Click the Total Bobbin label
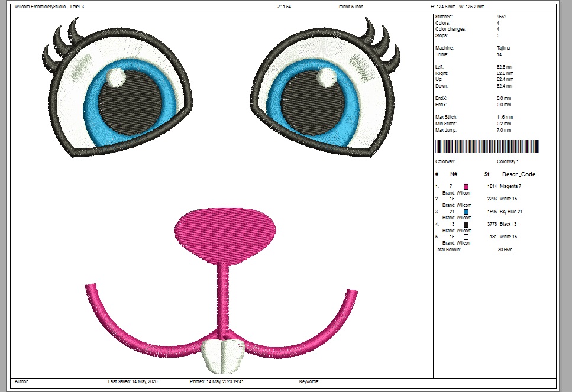Image resolution: width=572 pixels, height=392 pixels. click(451, 250)
